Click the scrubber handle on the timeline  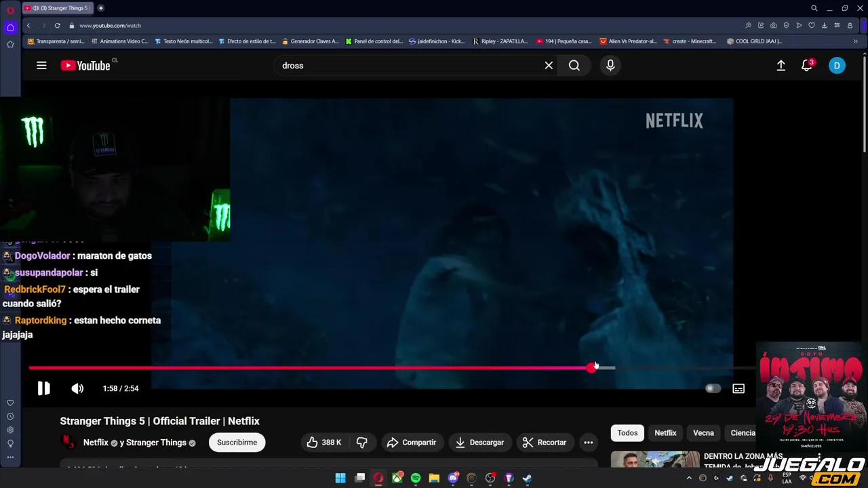click(x=592, y=368)
